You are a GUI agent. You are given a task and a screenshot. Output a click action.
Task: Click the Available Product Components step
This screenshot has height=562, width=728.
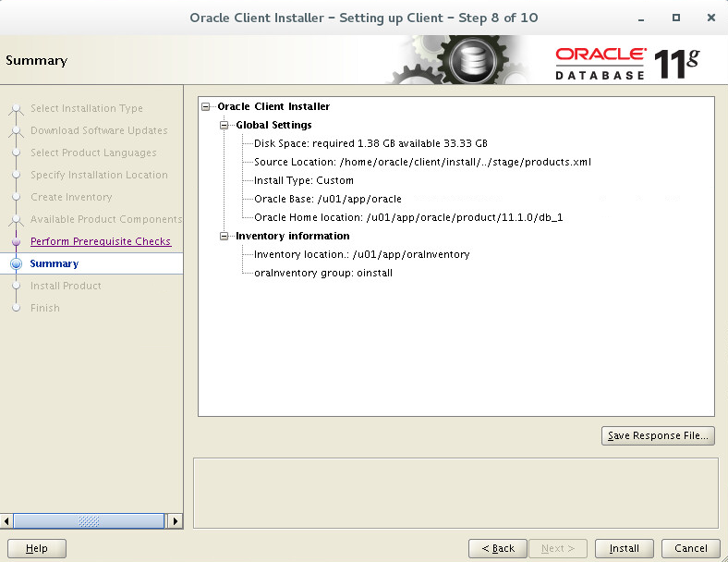106,219
